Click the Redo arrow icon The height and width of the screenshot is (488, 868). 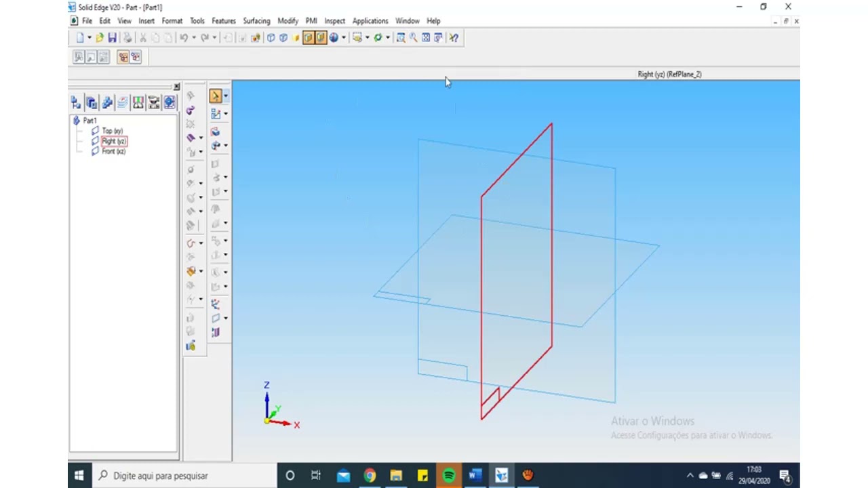tap(204, 38)
